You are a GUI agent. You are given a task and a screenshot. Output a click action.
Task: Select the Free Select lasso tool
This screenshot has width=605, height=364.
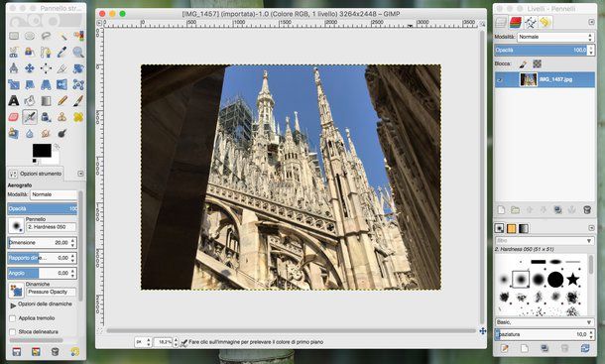[x=46, y=36]
